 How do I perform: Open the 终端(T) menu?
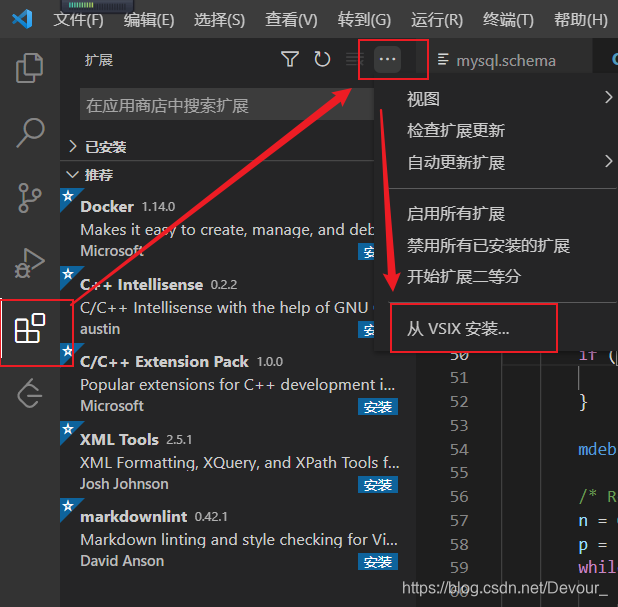(x=508, y=19)
